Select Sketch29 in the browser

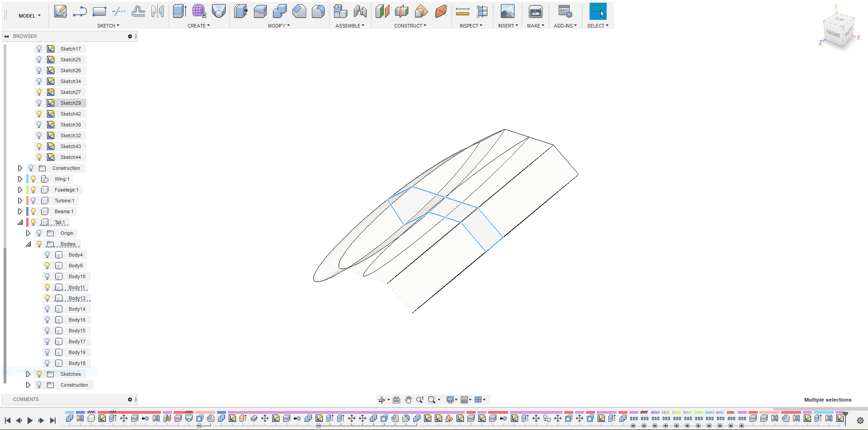click(x=71, y=103)
